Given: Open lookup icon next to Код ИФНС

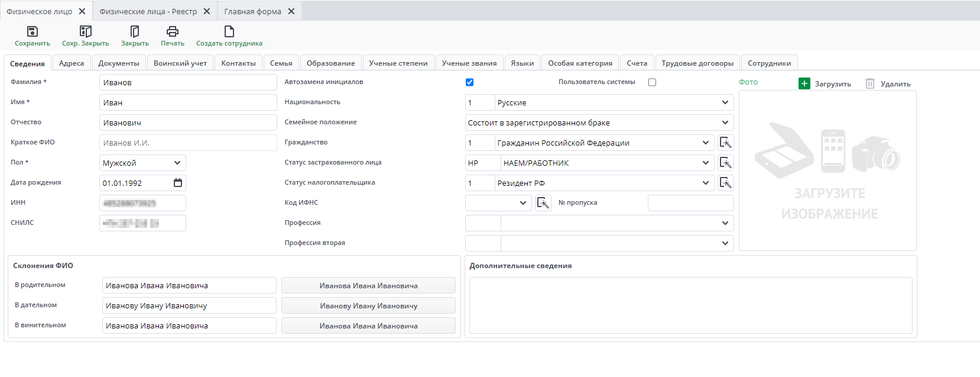Looking at the screenshot, I should pyautogui.click(x=543, y=203).
